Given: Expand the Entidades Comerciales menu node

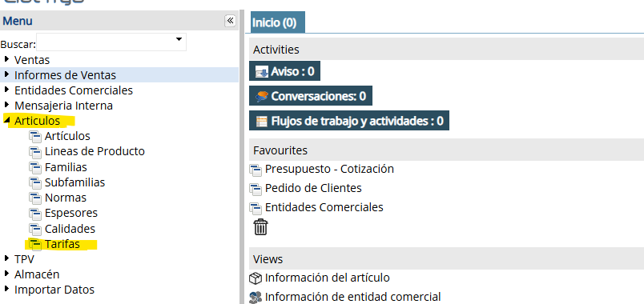Looking at the screenshot, I should 6,90.
